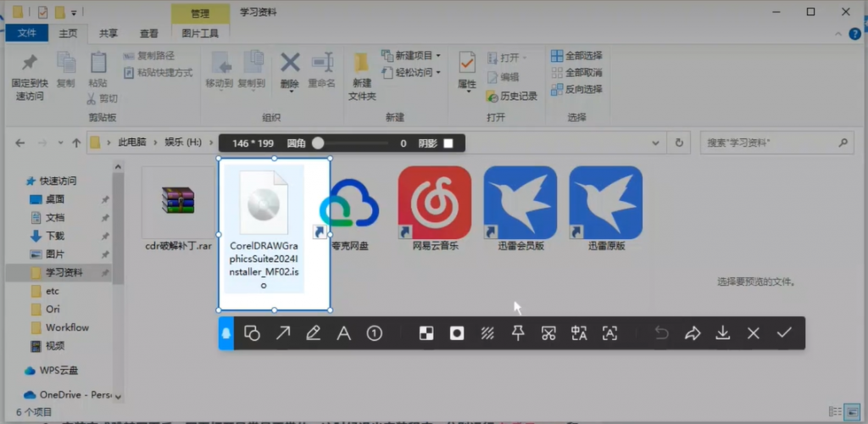Switch to the 查看 ribbon tab
Image resolution: width=868 pixels, height=424 pixels.
(x=148, y=33)
